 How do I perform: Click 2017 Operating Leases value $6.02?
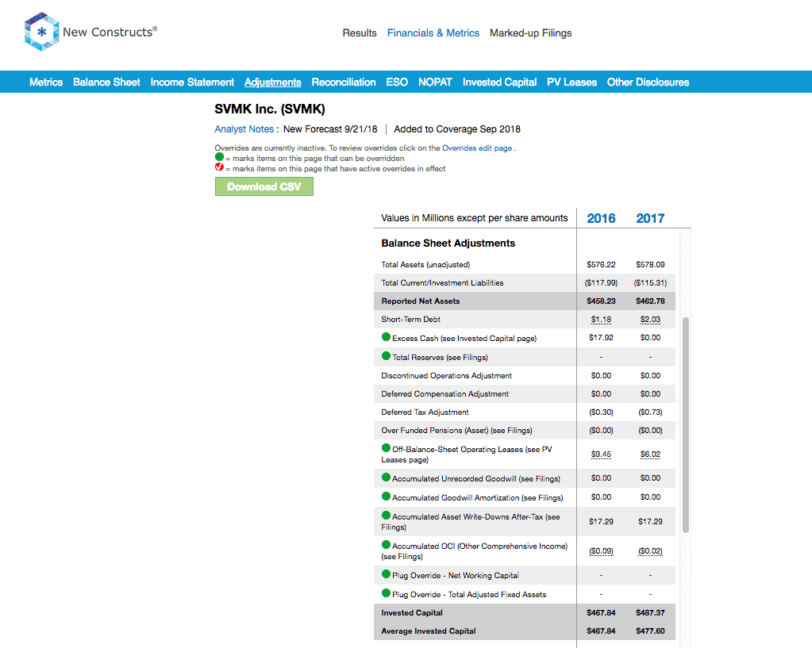[x=650, y=454]
